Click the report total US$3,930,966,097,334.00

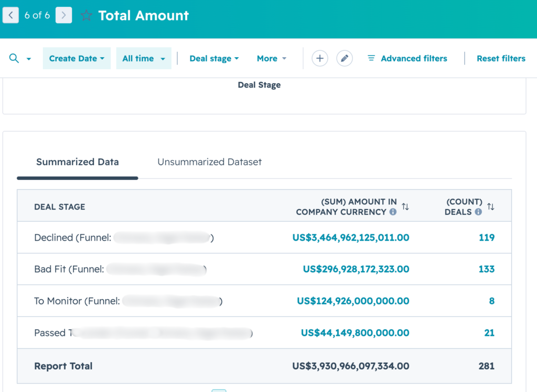tap(351, 366)
